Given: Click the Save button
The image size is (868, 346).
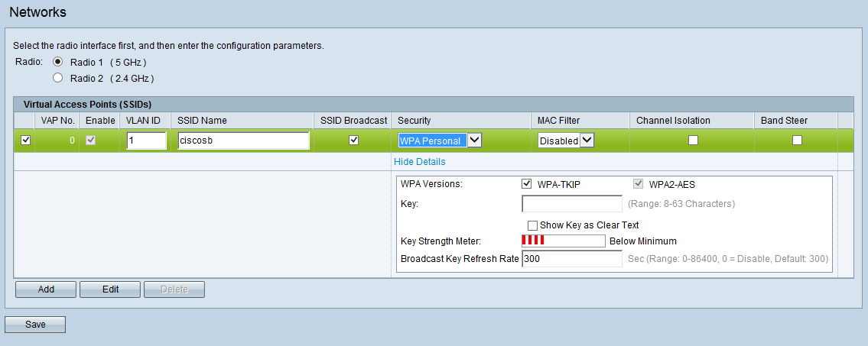Looking at the screenshot, I should (35, 325).
